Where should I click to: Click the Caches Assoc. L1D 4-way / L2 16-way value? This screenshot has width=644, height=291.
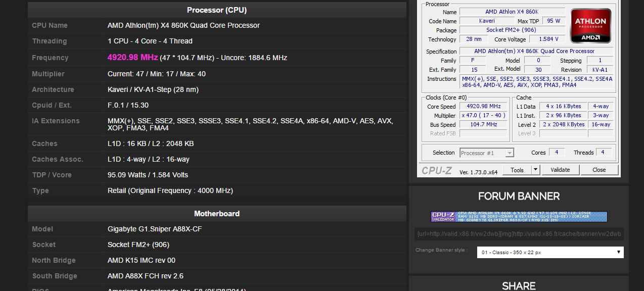tap(149, 159)
